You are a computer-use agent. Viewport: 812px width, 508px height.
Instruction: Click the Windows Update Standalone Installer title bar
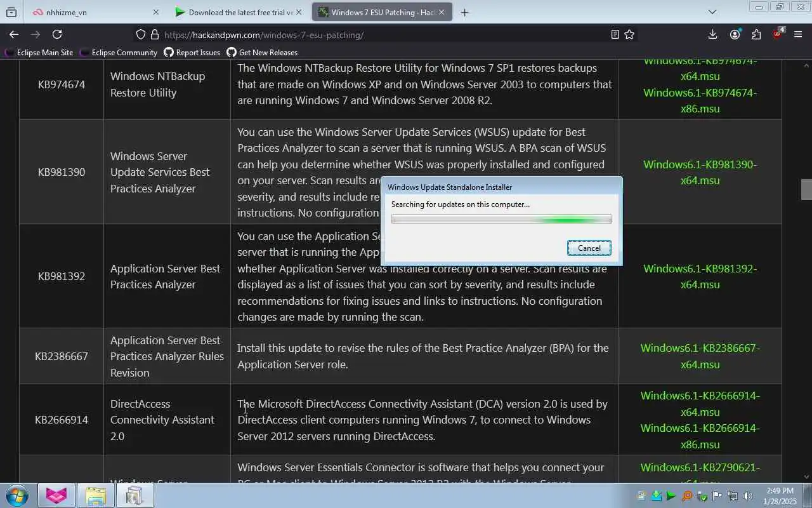pyautogui.click(x=501, y=187)
